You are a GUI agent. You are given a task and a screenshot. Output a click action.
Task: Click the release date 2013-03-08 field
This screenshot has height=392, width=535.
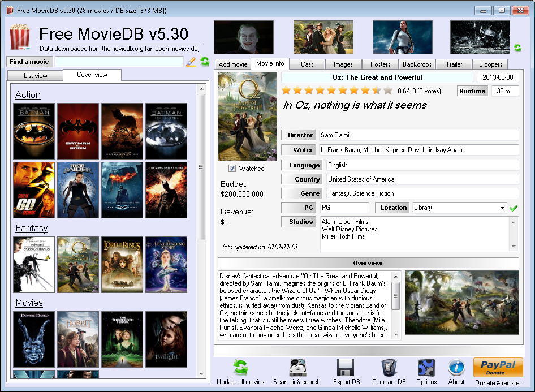498,77
